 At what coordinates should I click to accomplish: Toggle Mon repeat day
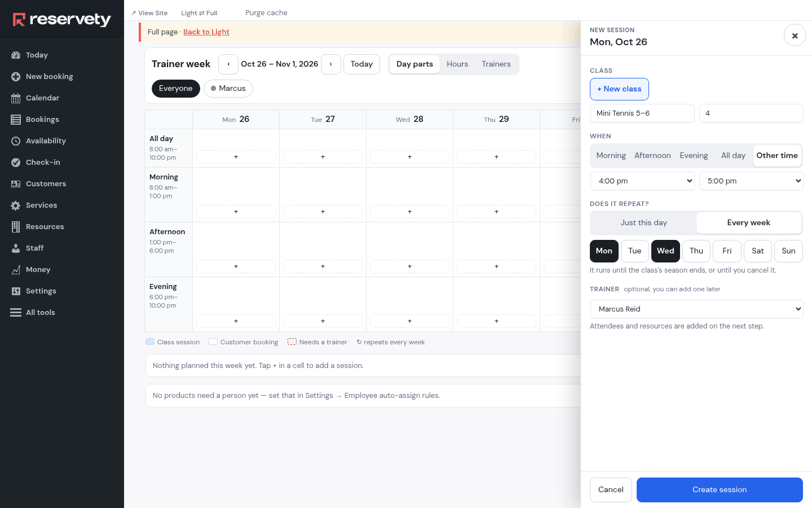pyautogui.click(x=604, y=251)
